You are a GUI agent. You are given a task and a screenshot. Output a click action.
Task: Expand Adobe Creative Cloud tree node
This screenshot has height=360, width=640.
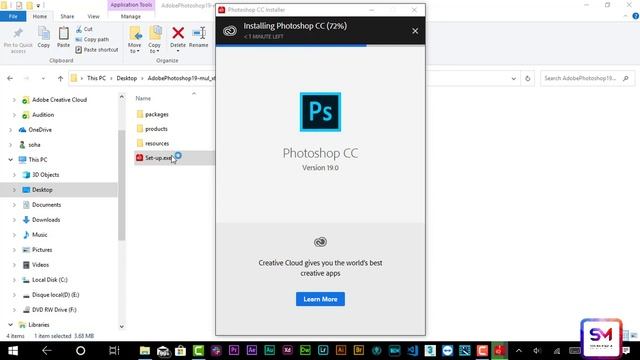14,100
